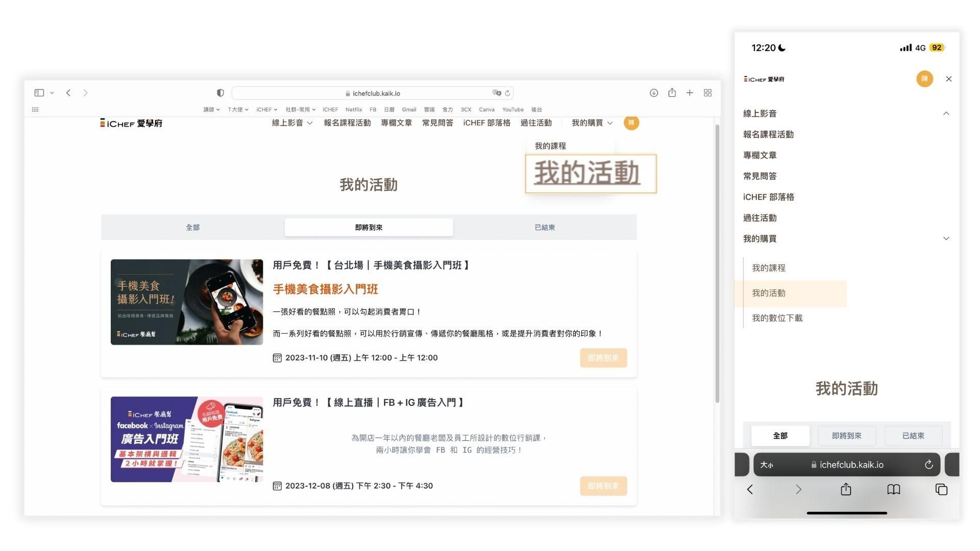The image size is (980, 551).
Task: Tap the mobile tabs icon at bottom
Action: [x=941, y=490]
